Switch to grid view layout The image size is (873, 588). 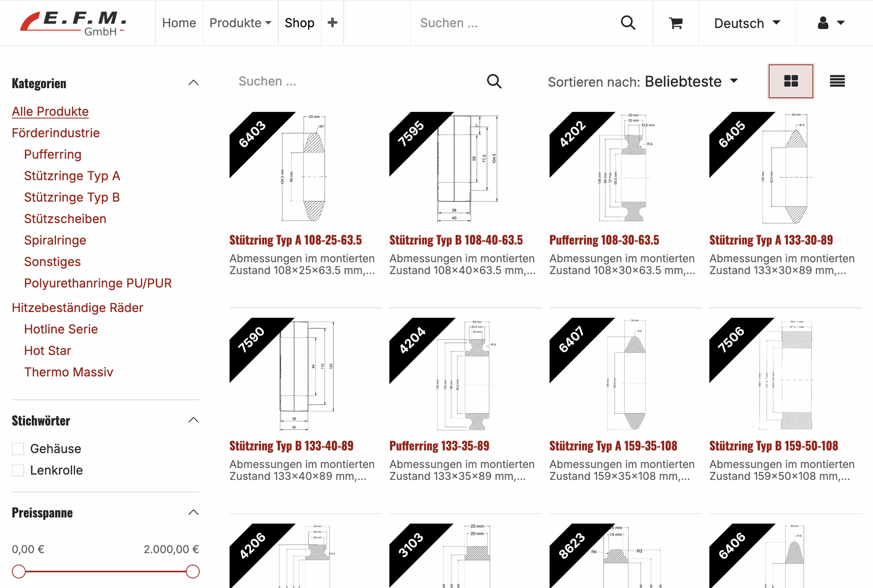(791, 81)
